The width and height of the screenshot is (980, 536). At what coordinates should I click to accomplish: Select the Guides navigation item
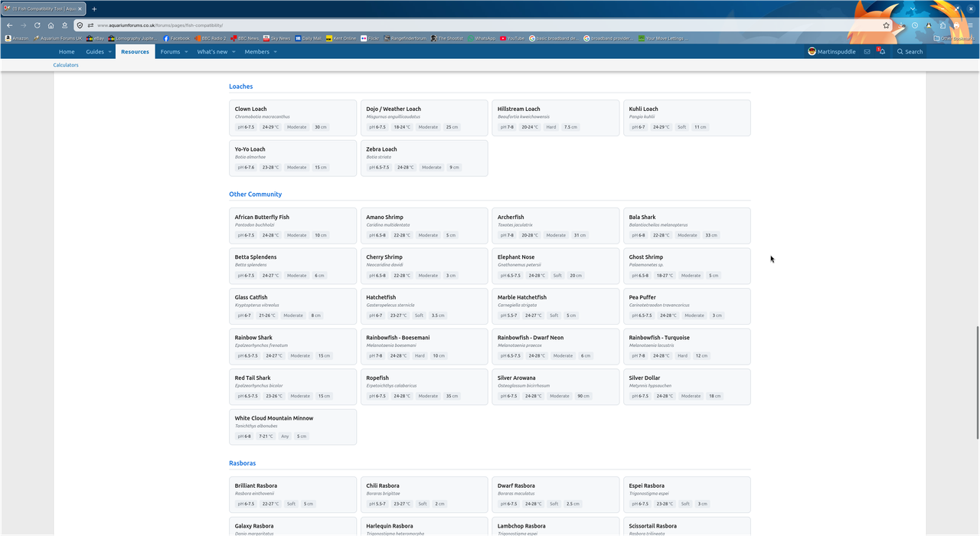pos(95,51)
